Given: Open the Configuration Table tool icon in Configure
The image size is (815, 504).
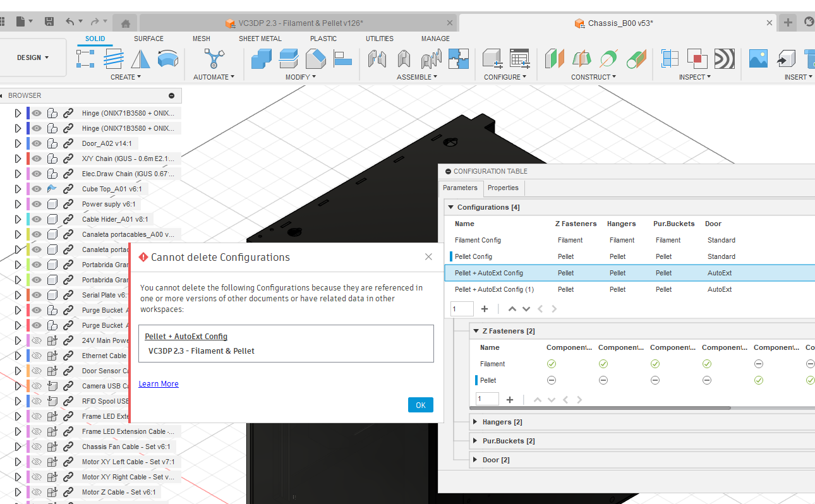Looking at the screenshot, I should 519,59.
